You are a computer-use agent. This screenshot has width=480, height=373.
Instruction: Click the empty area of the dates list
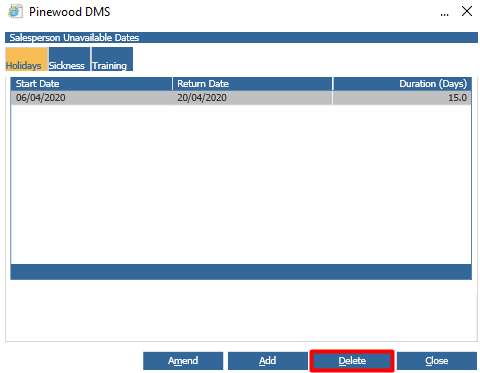tap(241, 184)
